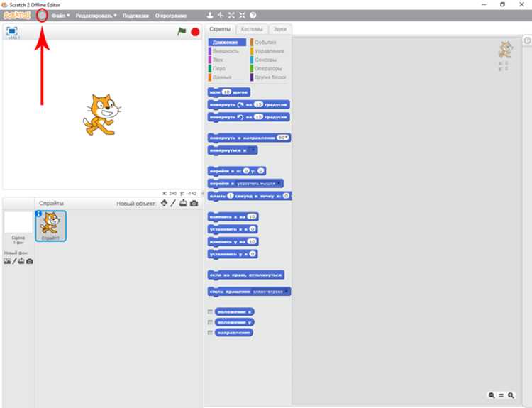Switch to the Костюмы tab
Image resolution: width=532 pixels, height=408 pixels.
tap(252, 29)
